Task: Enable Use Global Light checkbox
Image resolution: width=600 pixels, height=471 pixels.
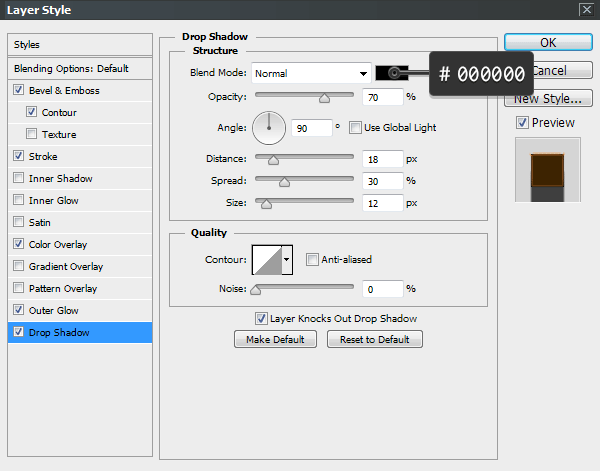Action: pyautogui.click(x=355, y=128)
